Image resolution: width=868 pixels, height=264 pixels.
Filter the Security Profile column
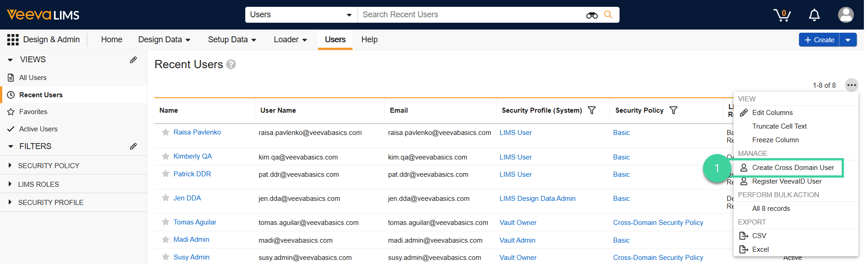click(591, 110)
